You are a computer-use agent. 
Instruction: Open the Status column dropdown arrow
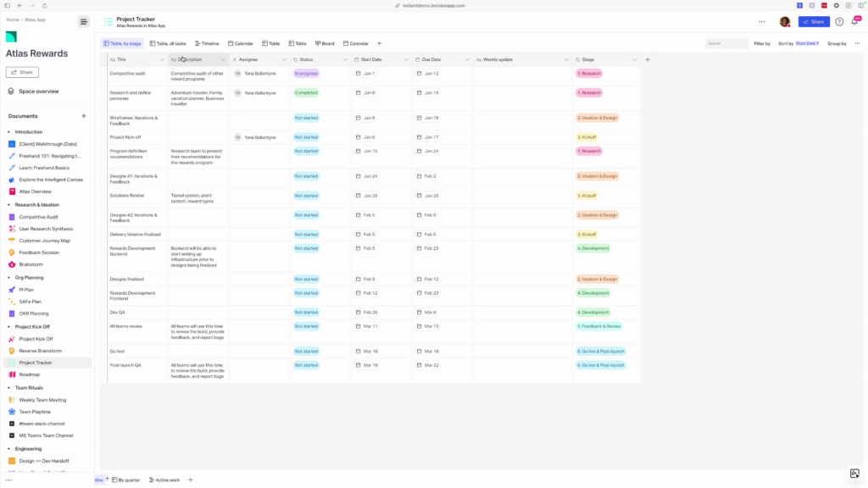(345, 60)
